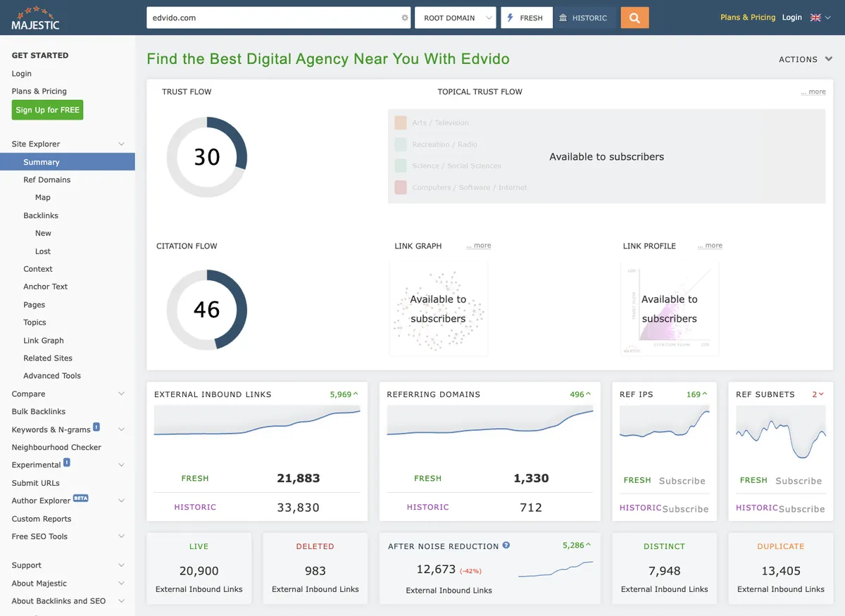The width and height of the screenshot is (845, 616).
Task: Click the Citation Flow donut chart
Action: tap(207, 309)
